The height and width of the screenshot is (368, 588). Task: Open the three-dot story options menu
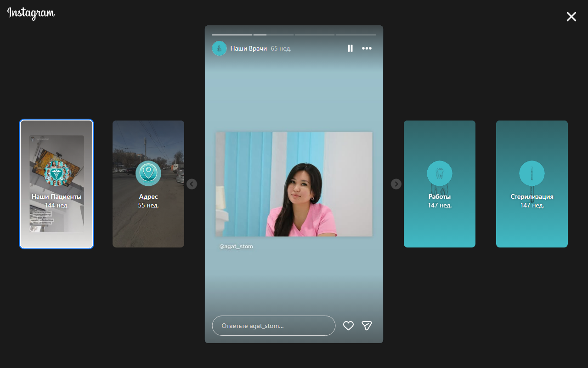coord(367,48)
